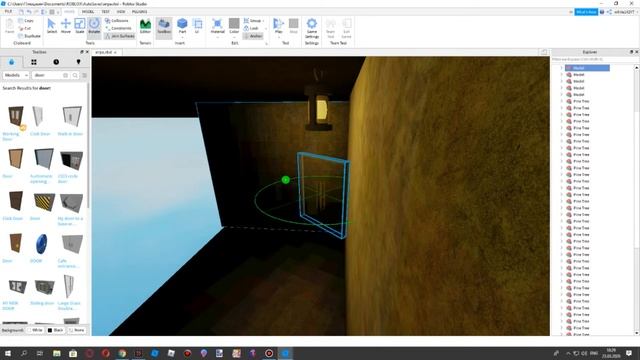
Task: Switch to the MODEL ribbon tab
Action: [x=88, y=12]
